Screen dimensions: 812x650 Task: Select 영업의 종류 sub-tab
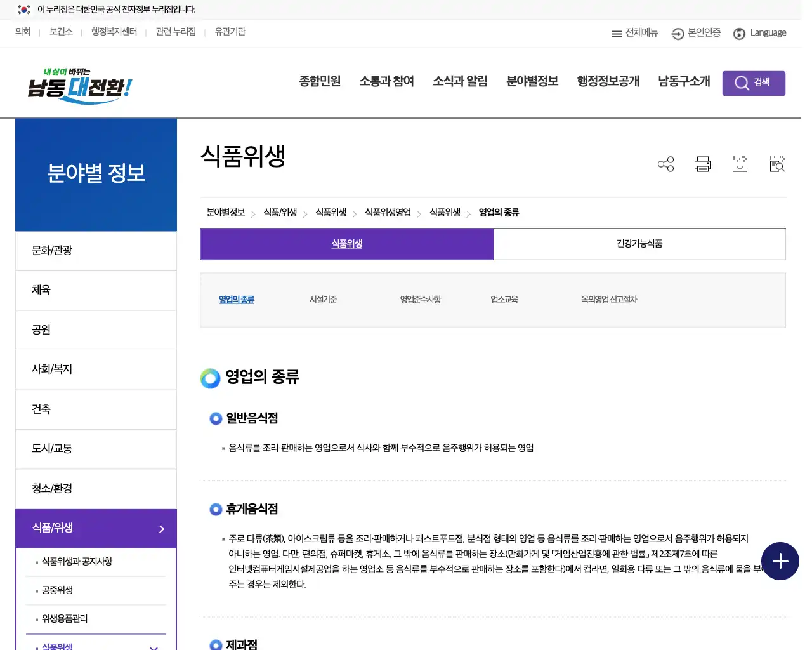(x=237, y=300)
